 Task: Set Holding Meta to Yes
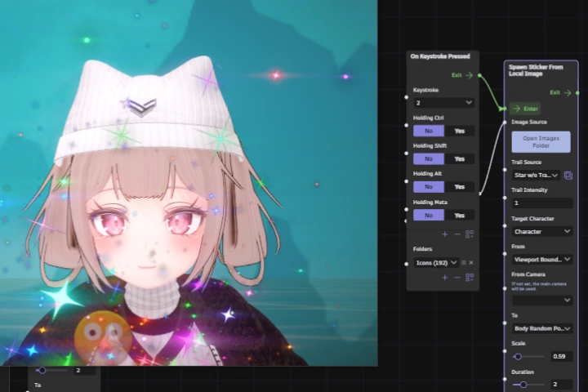tap(459, 215)
